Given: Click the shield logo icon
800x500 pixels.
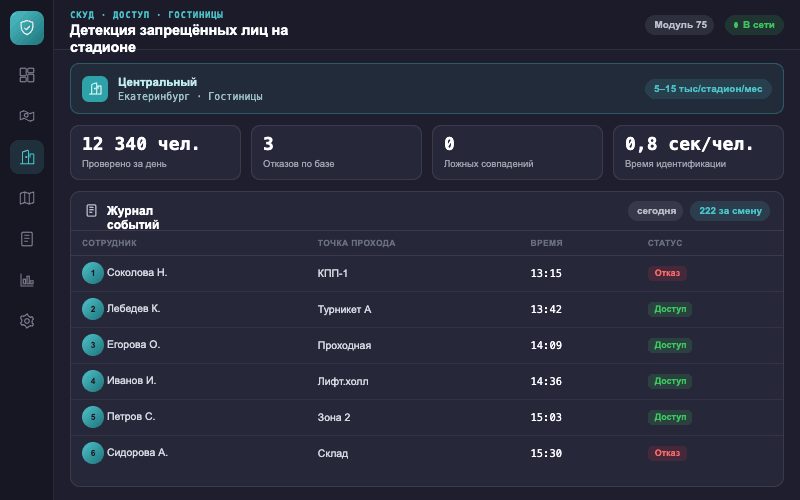Looking at the screenshot, I should click(27, 28).
